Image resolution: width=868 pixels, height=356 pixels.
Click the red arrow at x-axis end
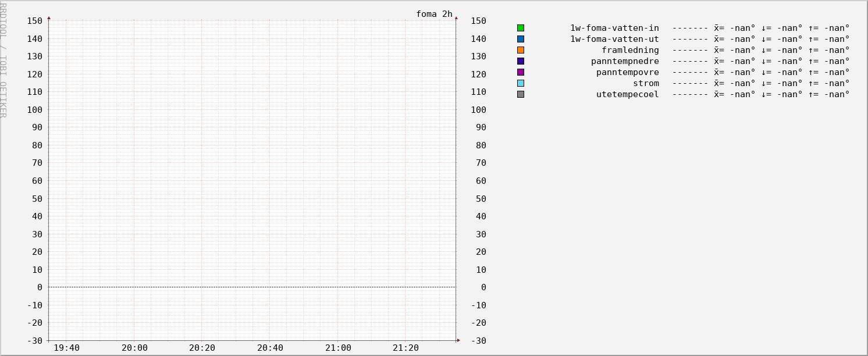pyautogui.click(x=458, y=340)
